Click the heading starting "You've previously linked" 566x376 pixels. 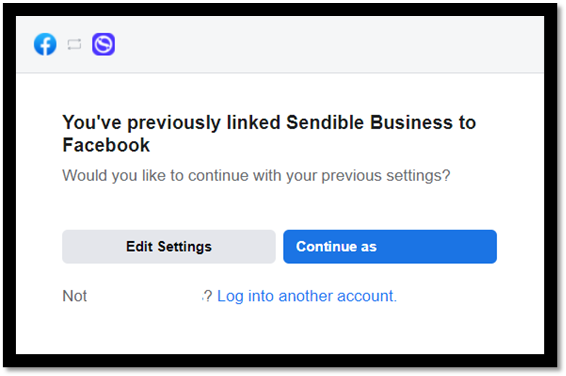tap(269, 134)
